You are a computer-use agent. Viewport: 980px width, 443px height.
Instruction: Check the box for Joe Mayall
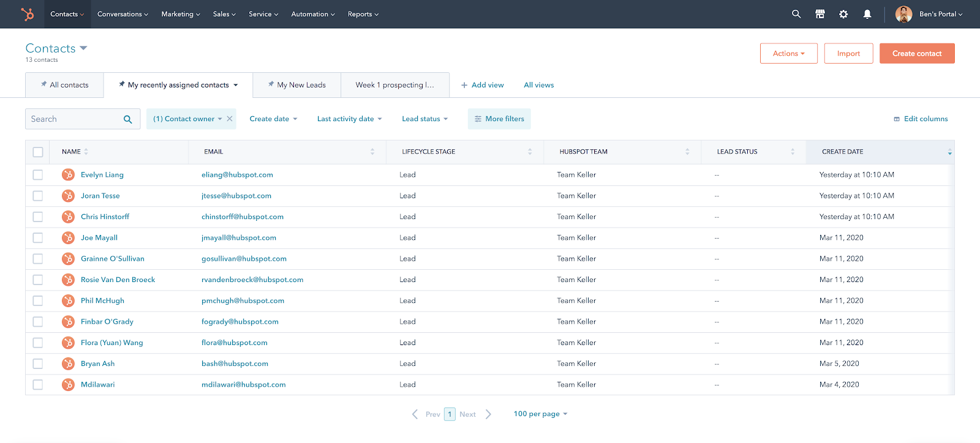(x=38, y=237)
